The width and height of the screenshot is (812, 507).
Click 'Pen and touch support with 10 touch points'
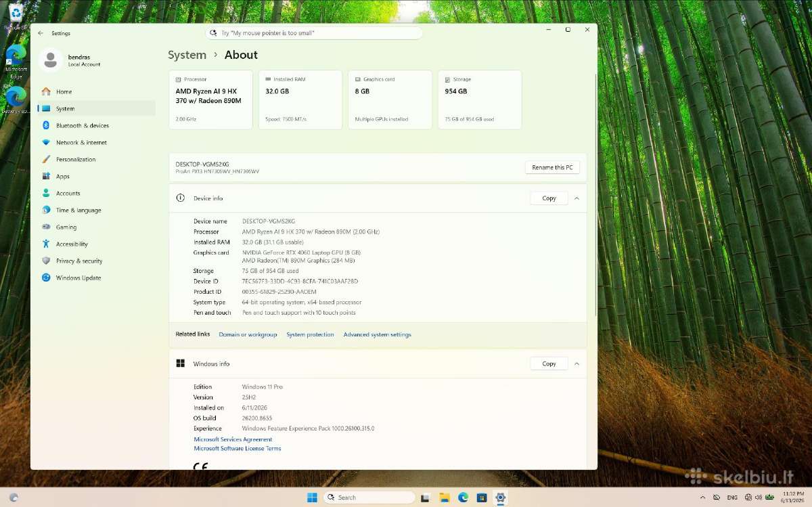(x=298, y=313)
